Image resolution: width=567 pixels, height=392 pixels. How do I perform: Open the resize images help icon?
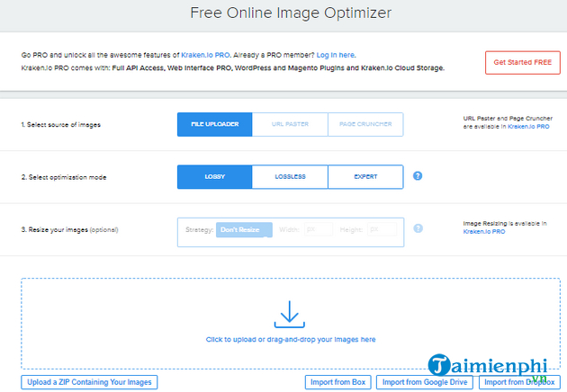click(x=418, y=228)
